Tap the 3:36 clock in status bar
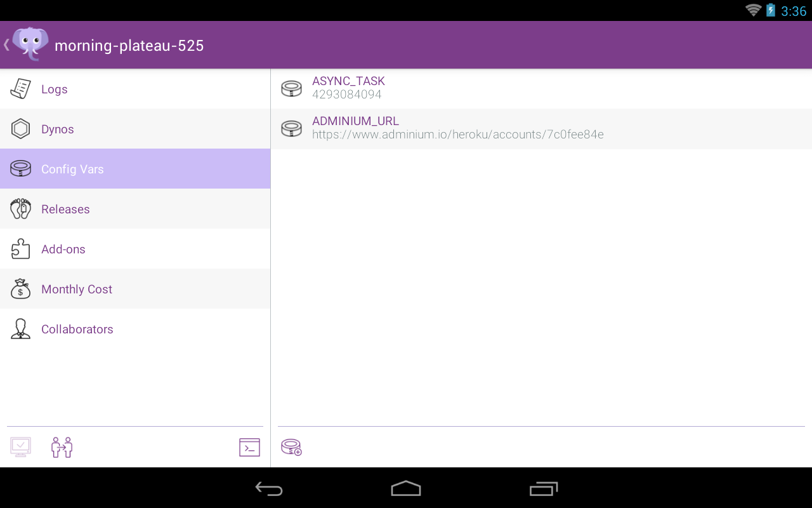 tap(794, 11)
